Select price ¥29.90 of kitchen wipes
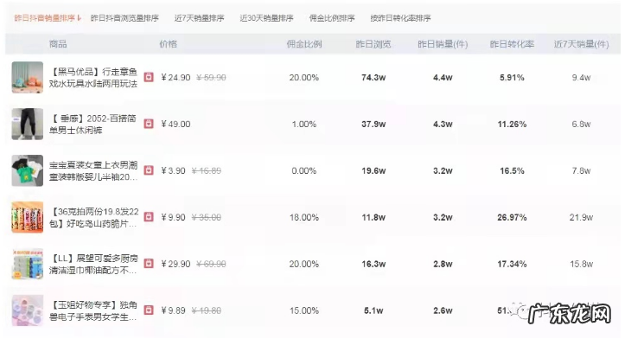The height and width of the screenshot is (339, 644). click(175, 264)
